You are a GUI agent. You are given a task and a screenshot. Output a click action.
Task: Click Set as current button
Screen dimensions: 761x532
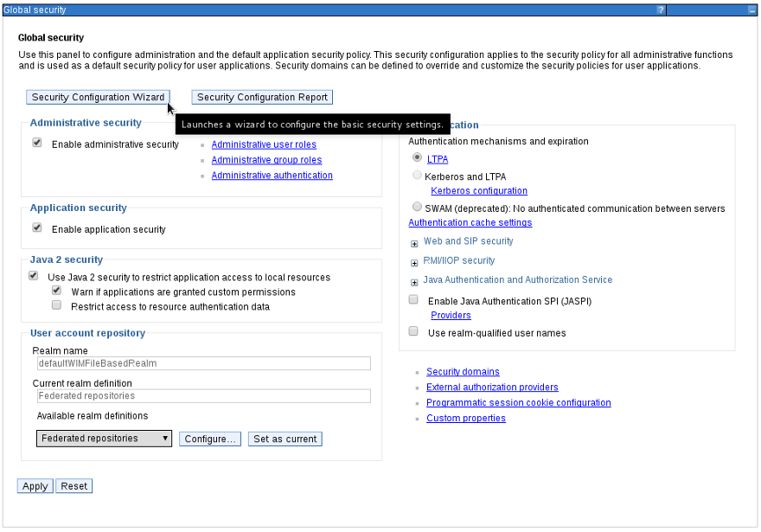pyautogui.click(x=285, y=439)
